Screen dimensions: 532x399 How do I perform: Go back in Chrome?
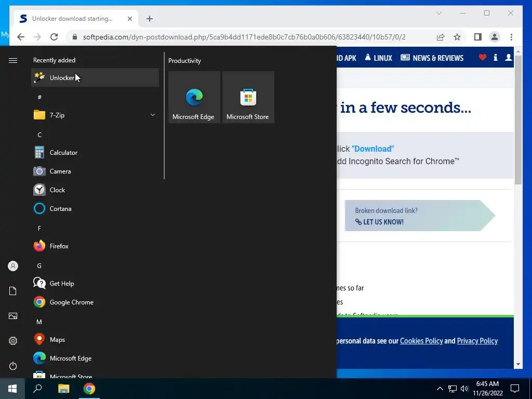21,37
